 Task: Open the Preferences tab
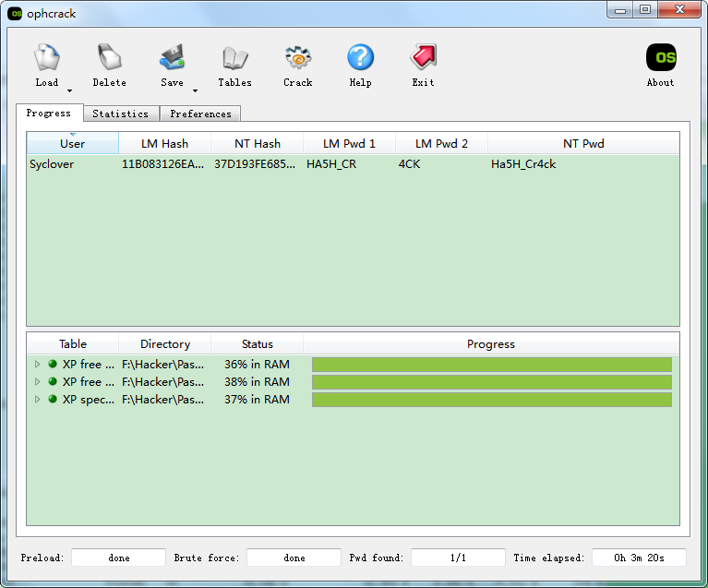coord(200,114)
